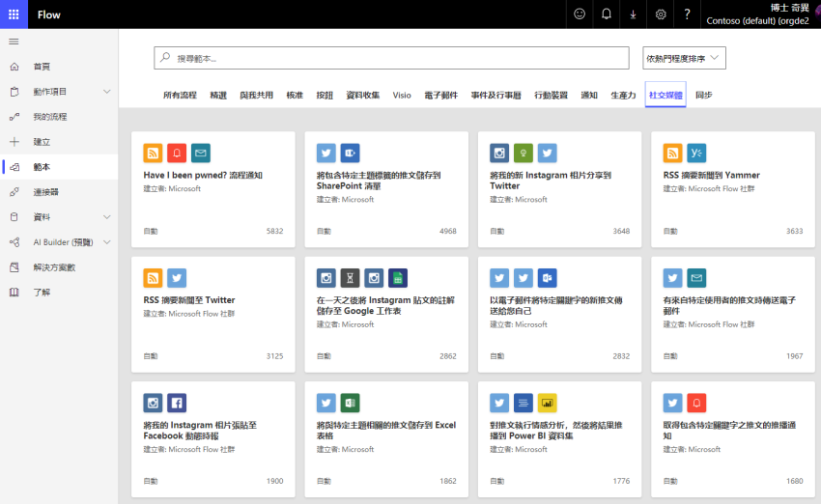Open 有來自特定使用者的推文時傳送電子郵件 template title
Screen dimensions: 821x504
729,306
